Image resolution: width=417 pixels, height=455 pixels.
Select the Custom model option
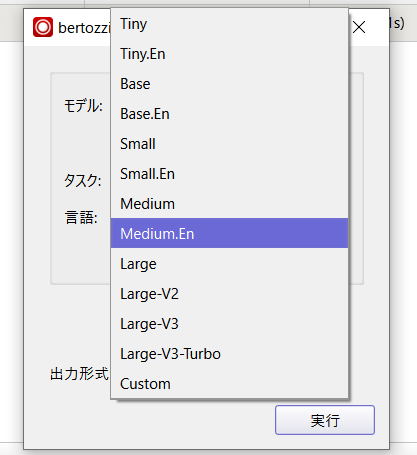229,384
